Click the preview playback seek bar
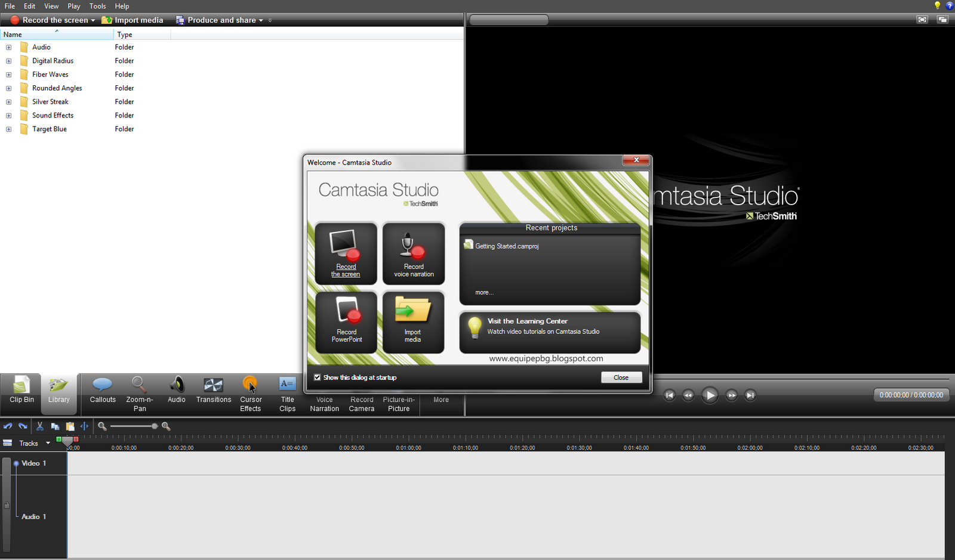Image resolution: width=955 pixels, height=560 pixels. point(801,379)
